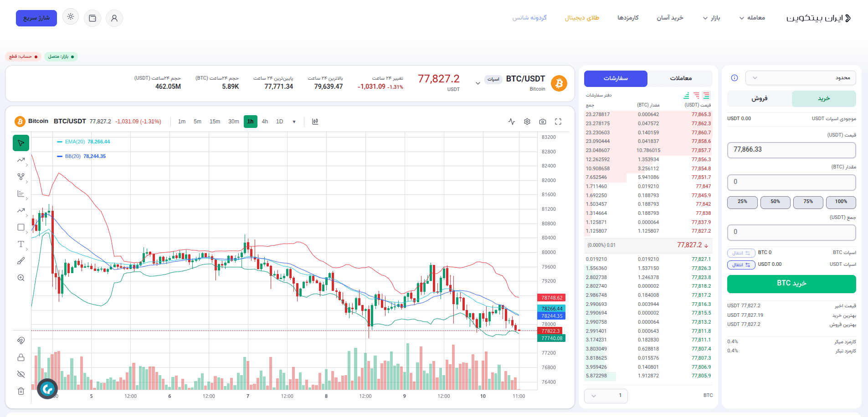
Task: Select the pitchfork drawing tool
Action: pyautogui.click(x=21, y=177)
